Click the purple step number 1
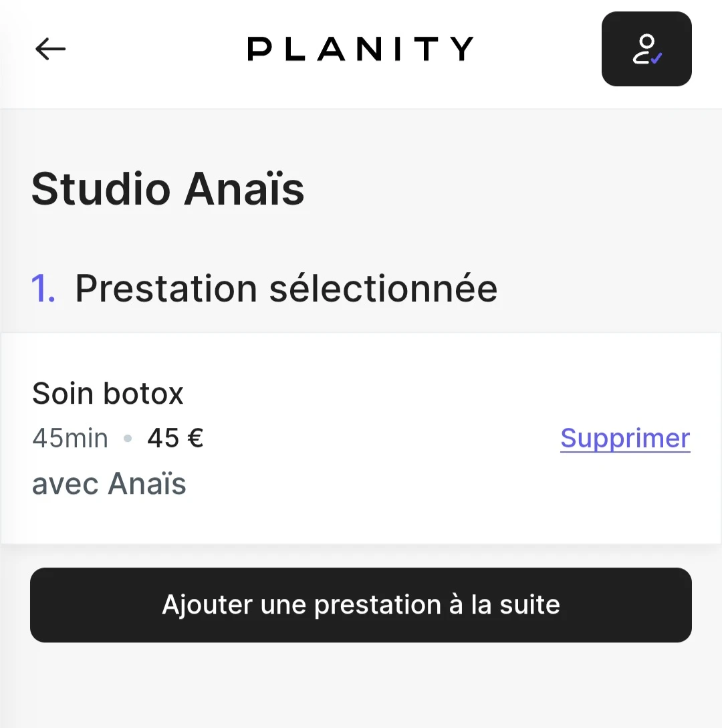The image size is (722, 728). click(43, 289)
